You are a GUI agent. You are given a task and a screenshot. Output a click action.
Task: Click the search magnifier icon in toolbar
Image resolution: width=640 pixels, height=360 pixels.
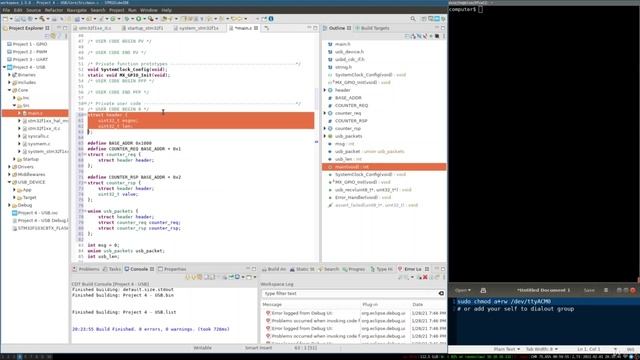pyautogui.click(x=413, y=19)
